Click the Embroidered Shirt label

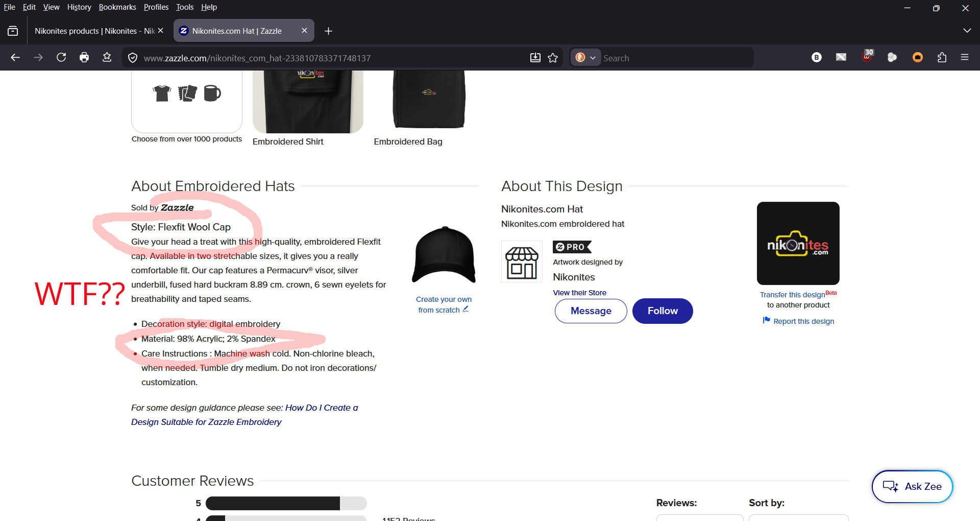(x=288, y=141)
